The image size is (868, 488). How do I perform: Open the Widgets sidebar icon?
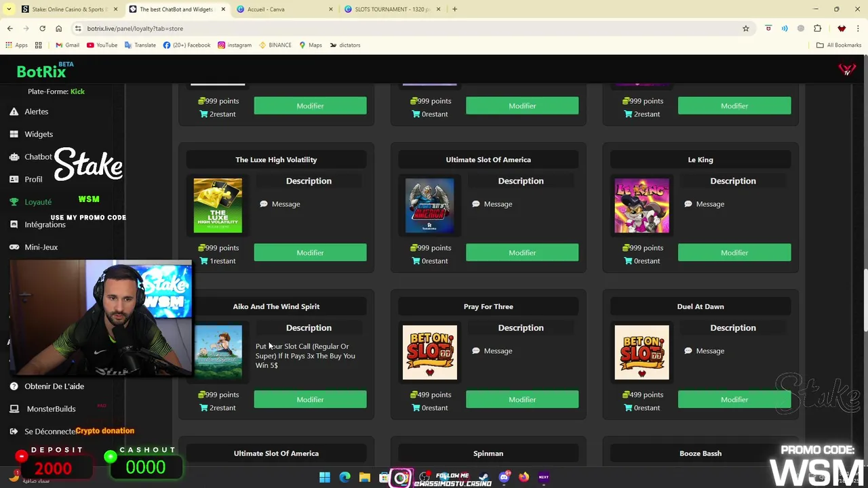pos(14,134)
